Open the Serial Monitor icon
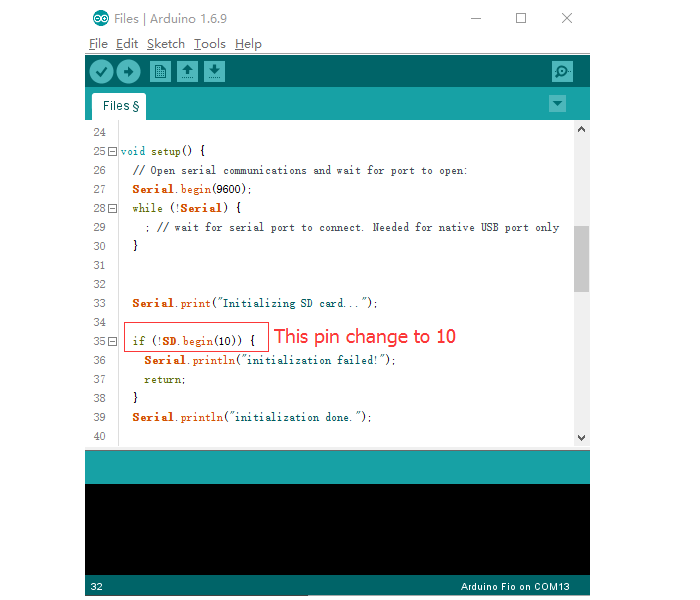 [562, 71]
